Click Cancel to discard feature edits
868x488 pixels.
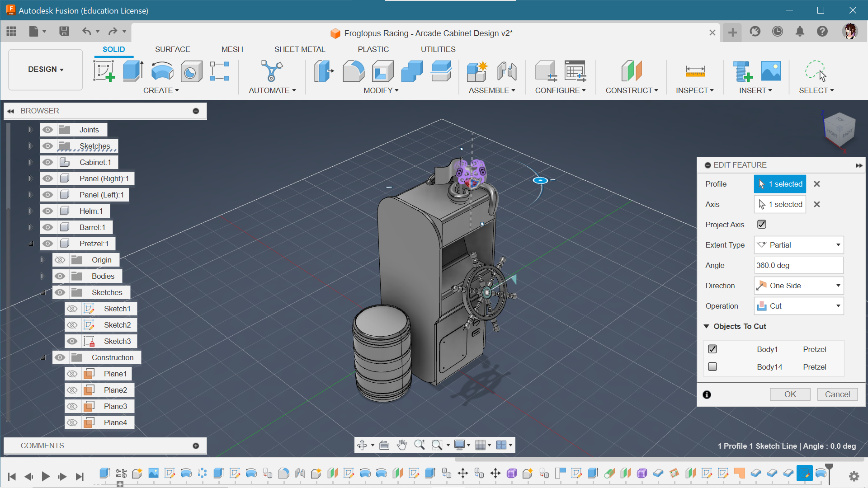(838, 394)
